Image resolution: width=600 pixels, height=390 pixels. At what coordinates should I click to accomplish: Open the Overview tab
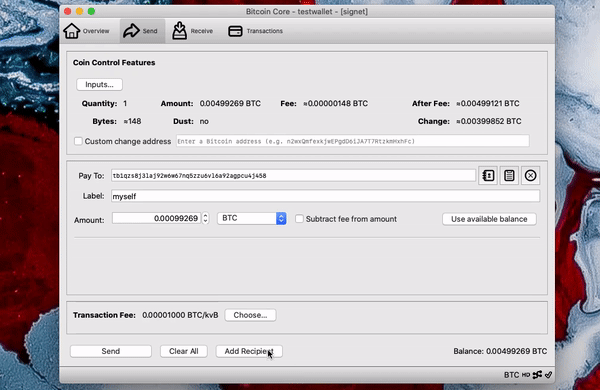tap(86, 31)
